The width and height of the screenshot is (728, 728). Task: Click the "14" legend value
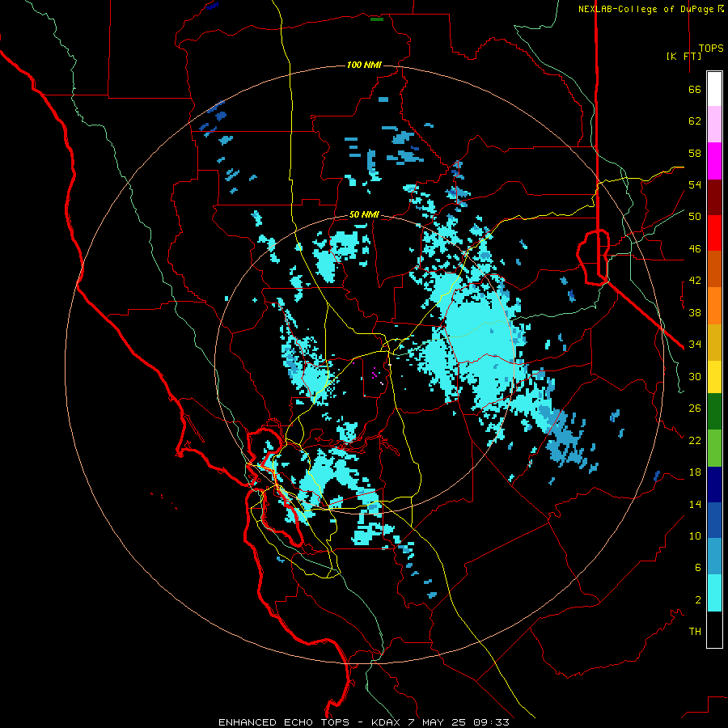(x=695, y=504)
